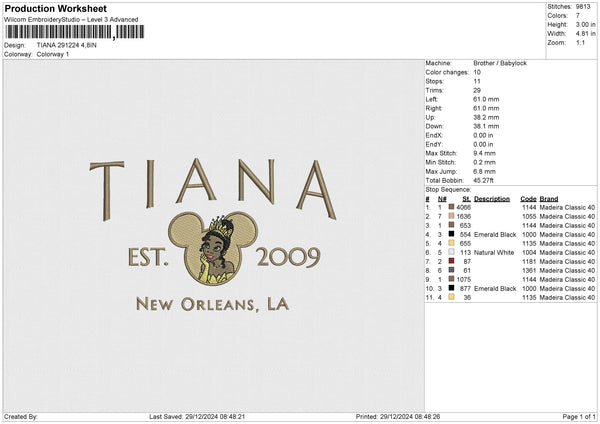Click the design name 'TIANA 291224 4,8IN'
The image size is (600, 424).
[67, 45]
